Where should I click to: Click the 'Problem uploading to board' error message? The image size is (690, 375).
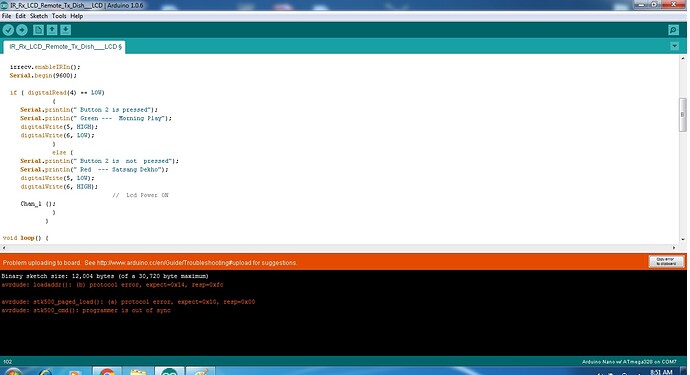pos(150,263)
